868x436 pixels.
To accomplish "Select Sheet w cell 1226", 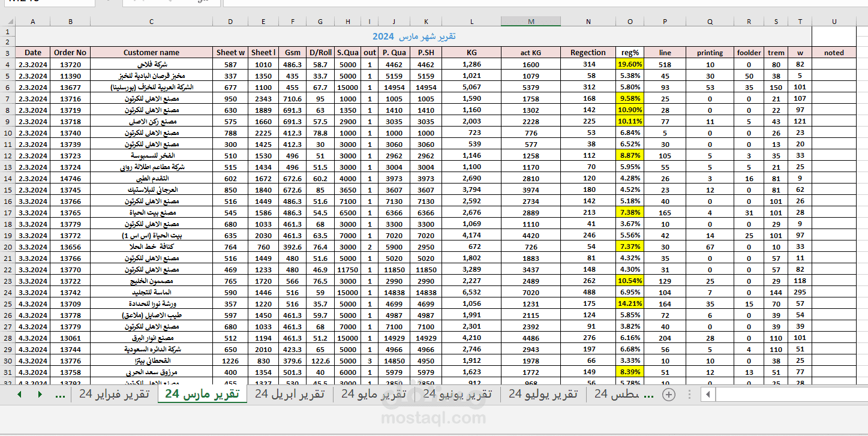I will pos(231,360).
